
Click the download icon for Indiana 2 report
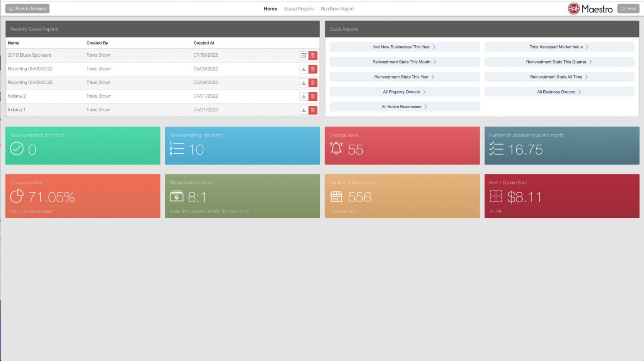pyautogui.click(x=304, y=96)
